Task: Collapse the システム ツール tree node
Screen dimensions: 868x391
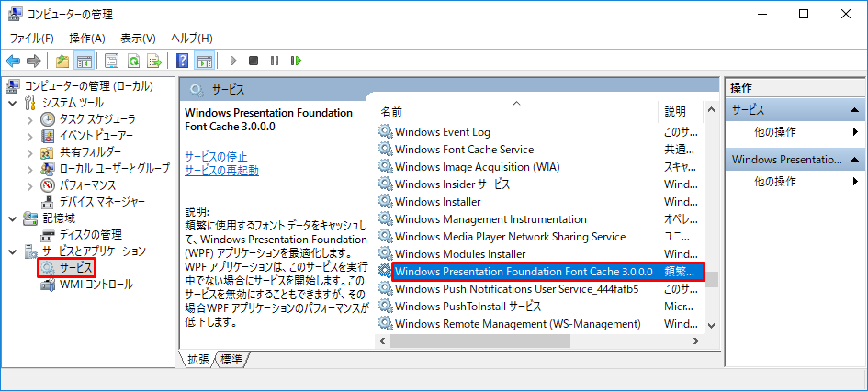Action: pyautogui.click(x=13, y=103)
